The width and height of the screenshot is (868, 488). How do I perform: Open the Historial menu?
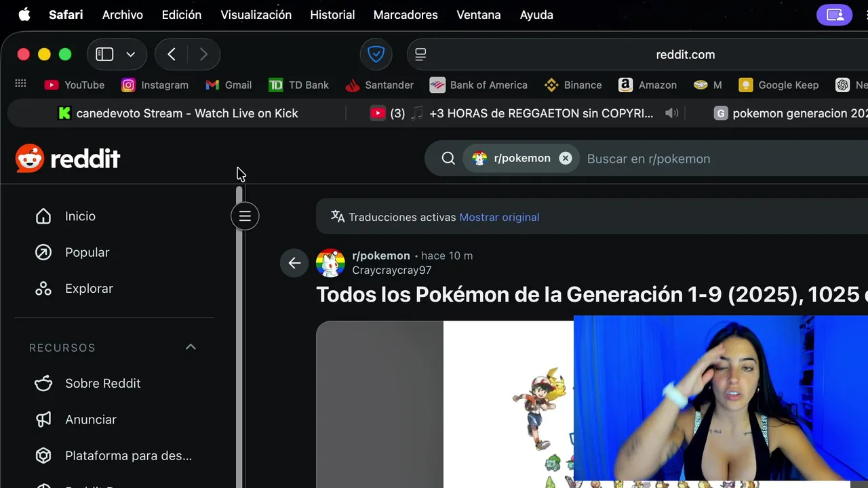point(332,14)
